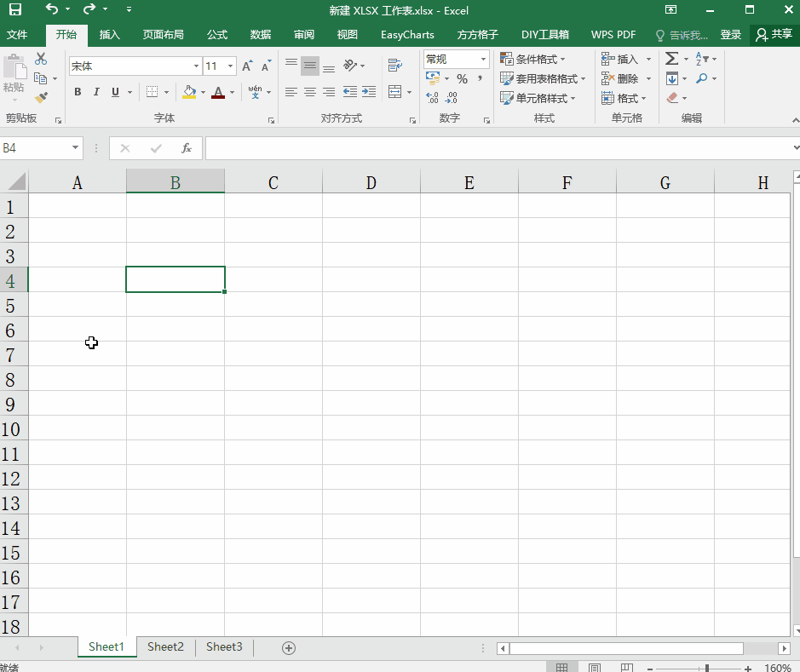
Task: Toggle Bold formatting
Action: tap(78, 92)
